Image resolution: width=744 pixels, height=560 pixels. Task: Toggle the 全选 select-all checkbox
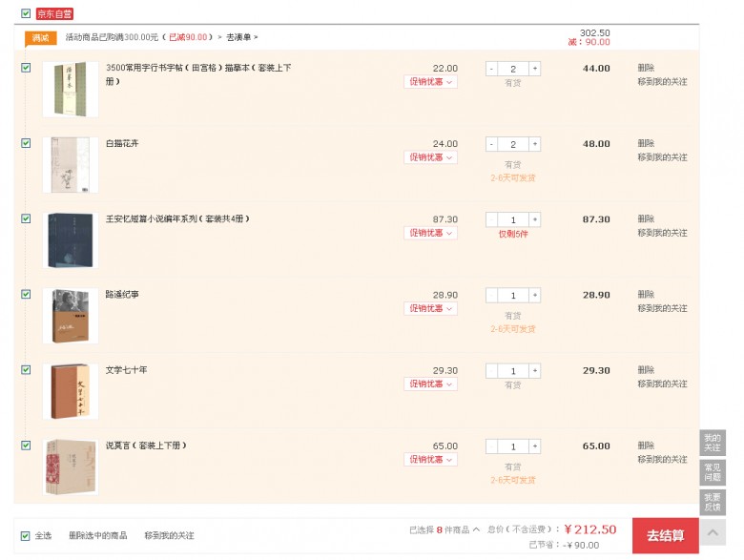(x=26, y=536)
